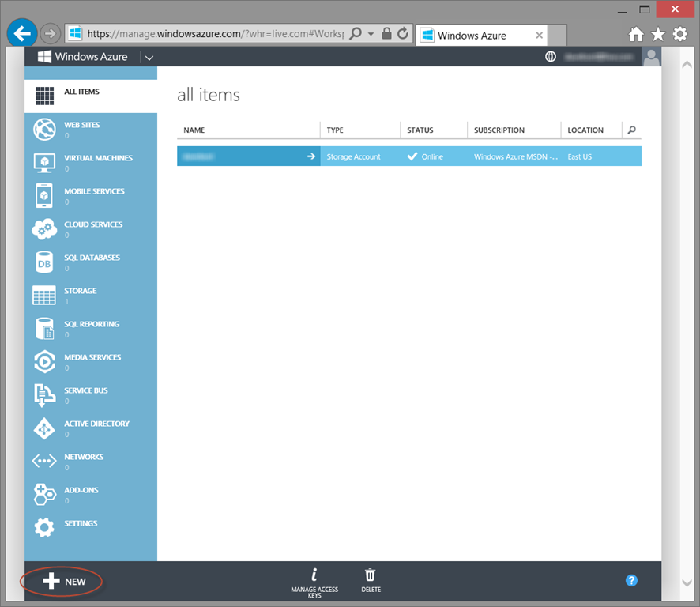Open the user account avatar icon
This screenshot has width=700, height=607.
[x=651, y=57]
